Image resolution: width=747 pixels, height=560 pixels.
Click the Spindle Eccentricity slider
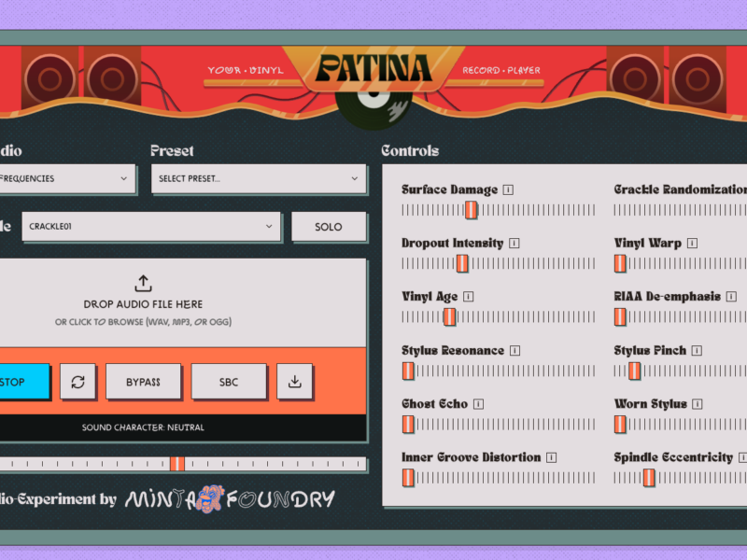[x=681, y=478]
